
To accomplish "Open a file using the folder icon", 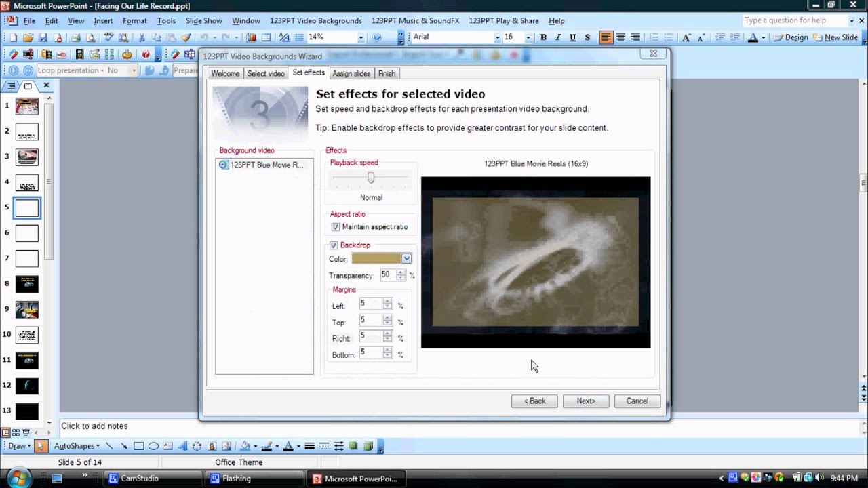I will (x=28, y=38).
